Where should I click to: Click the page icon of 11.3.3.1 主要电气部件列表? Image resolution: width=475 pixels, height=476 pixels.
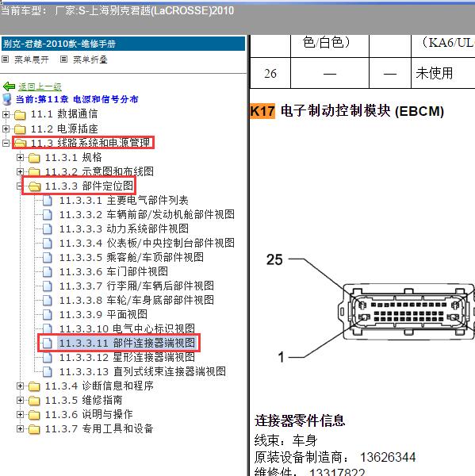click(x=48, y=201)
